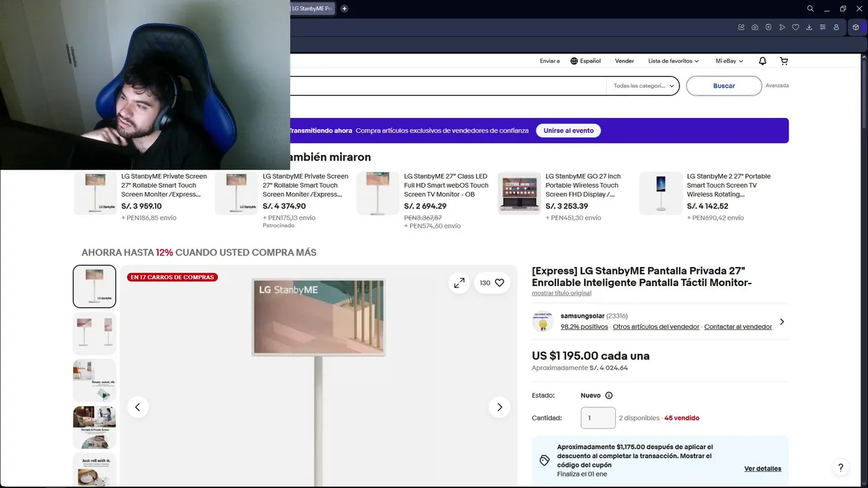Open Avanzada advanced search link
Screen dimensions: 868x488
(777, 85)
